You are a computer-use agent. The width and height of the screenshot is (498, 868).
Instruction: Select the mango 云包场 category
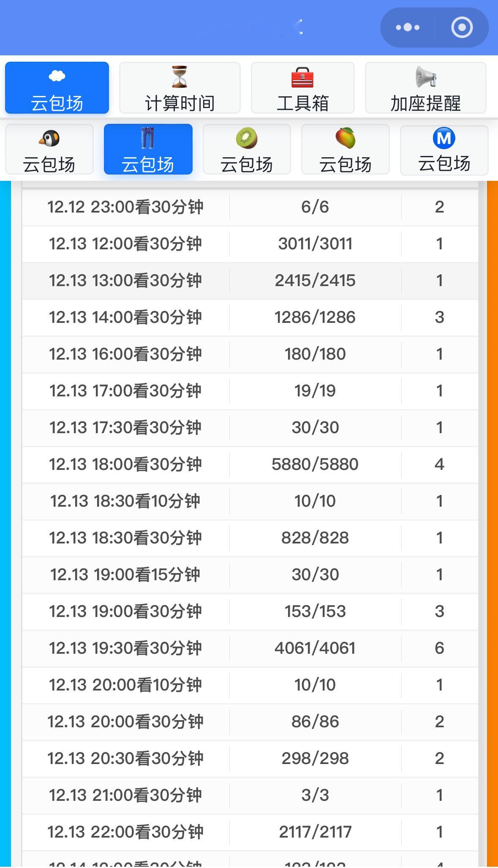pos(345,149)
